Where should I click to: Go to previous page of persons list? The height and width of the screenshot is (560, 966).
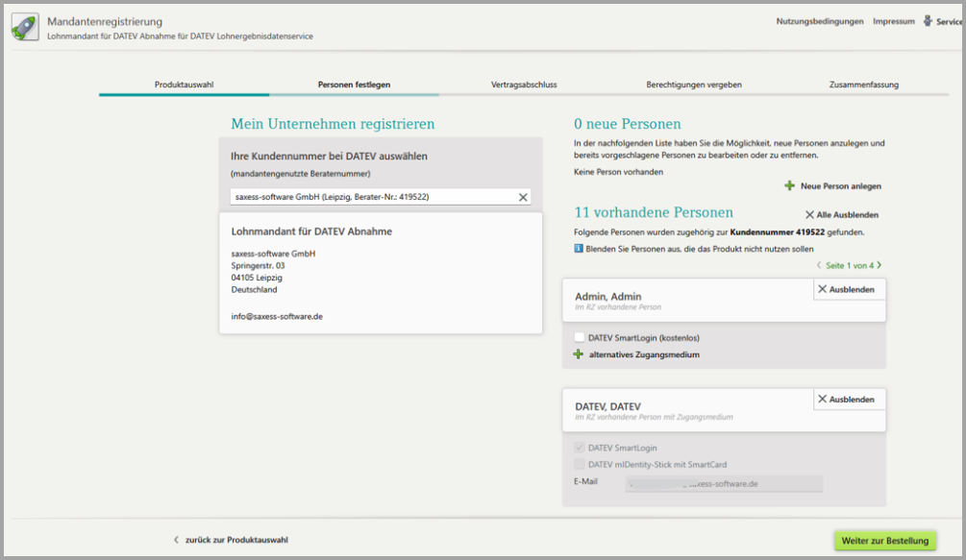pyautogui.click(x=819, y=265)
